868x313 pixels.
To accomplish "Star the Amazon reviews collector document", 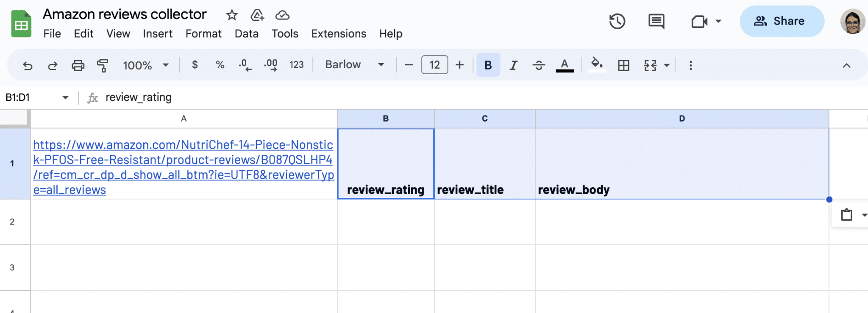I will 231,15.
